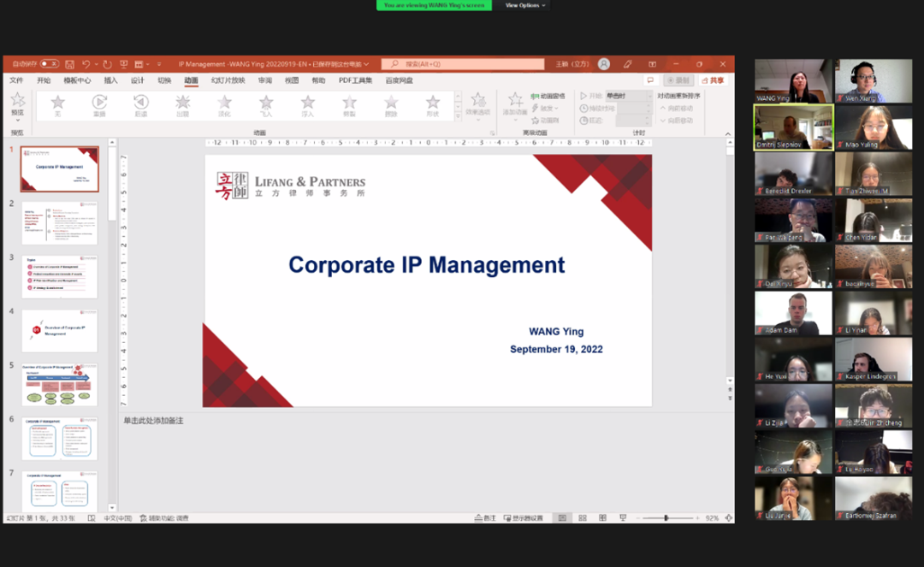Open the Slide Show ribbon tab
The image size is (924, 567).
point(228,80)
